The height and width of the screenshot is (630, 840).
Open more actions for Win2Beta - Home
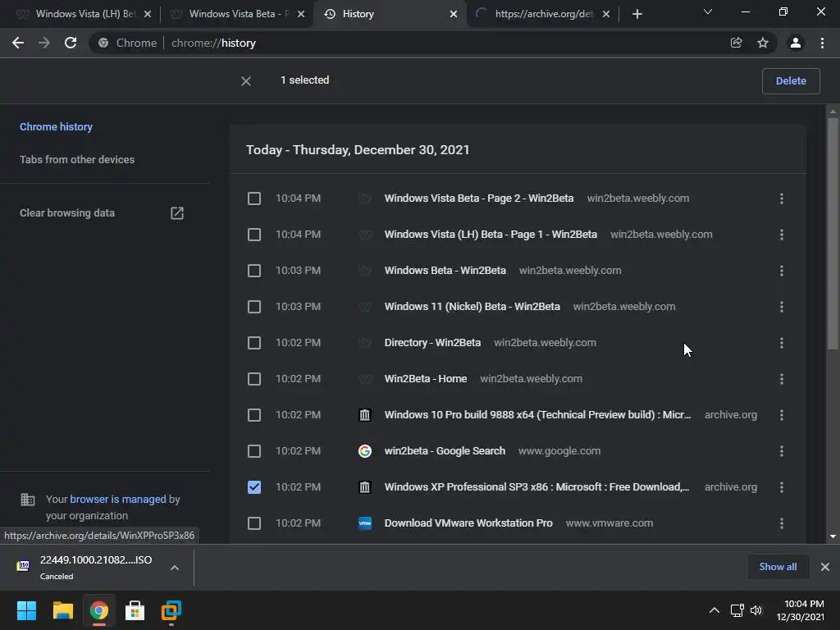tap(782, 379)
